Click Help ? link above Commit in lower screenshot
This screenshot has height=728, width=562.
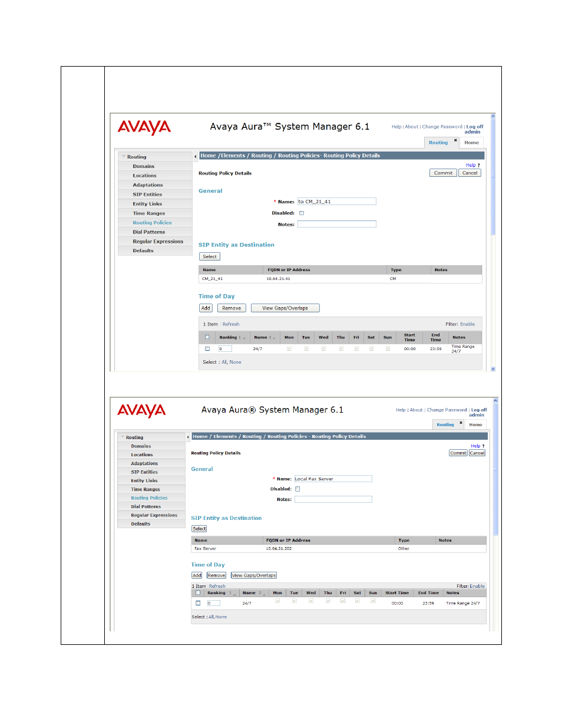[x=478, y=446]
